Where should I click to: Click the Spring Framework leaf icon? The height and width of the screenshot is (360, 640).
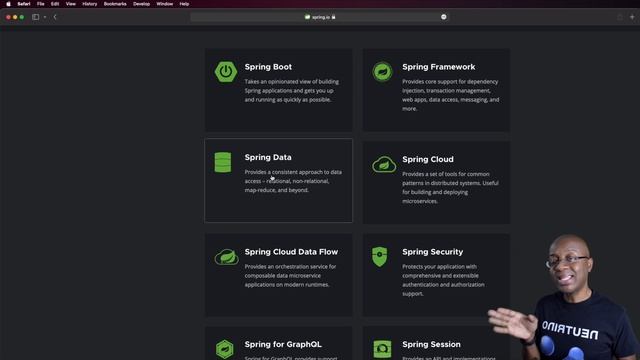(382, 72)
